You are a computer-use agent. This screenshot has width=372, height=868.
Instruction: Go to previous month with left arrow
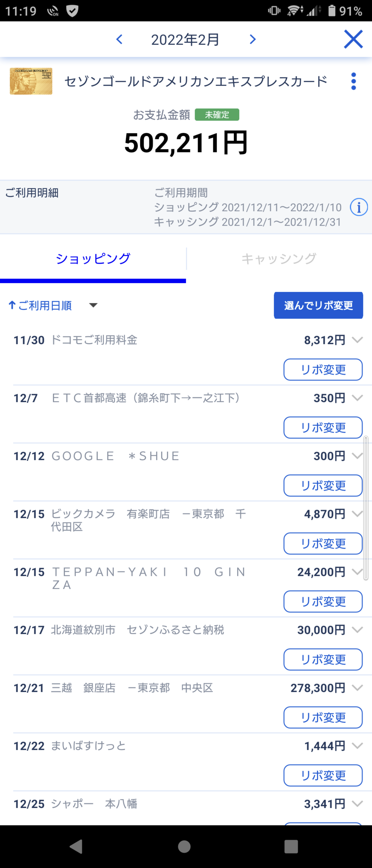coord(119,39)
